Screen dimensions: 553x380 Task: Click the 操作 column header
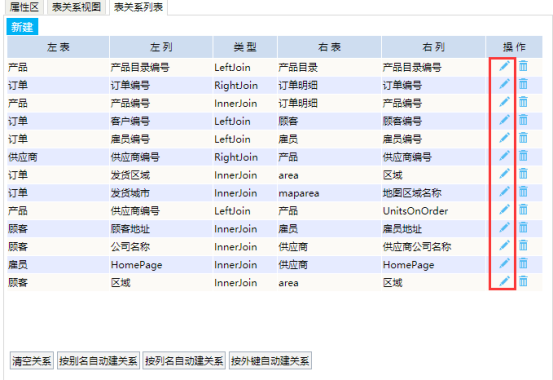point(514,47)
